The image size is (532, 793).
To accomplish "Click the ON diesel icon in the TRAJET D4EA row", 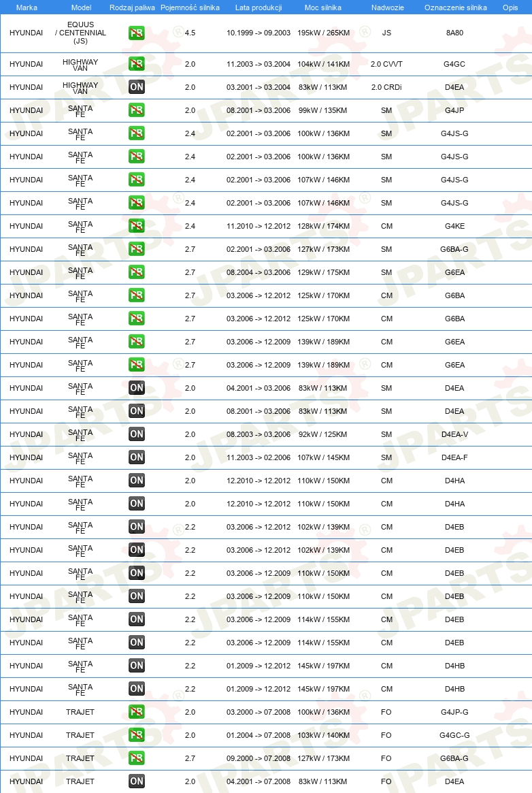I will [137, 781].
